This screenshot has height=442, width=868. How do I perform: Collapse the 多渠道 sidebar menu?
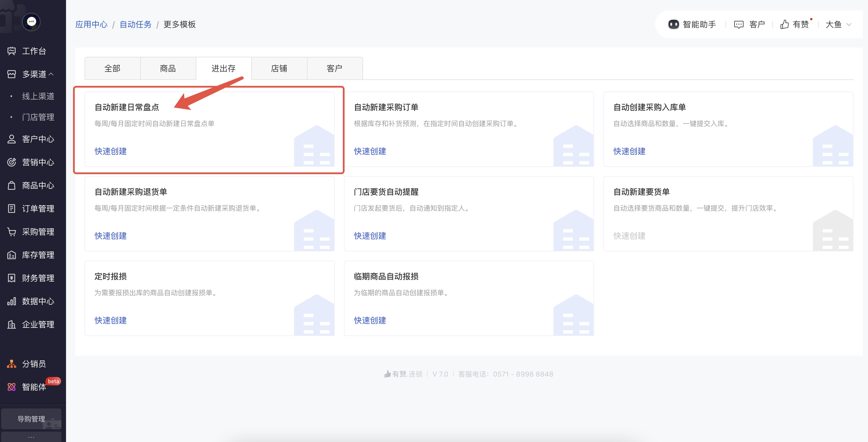51,74
